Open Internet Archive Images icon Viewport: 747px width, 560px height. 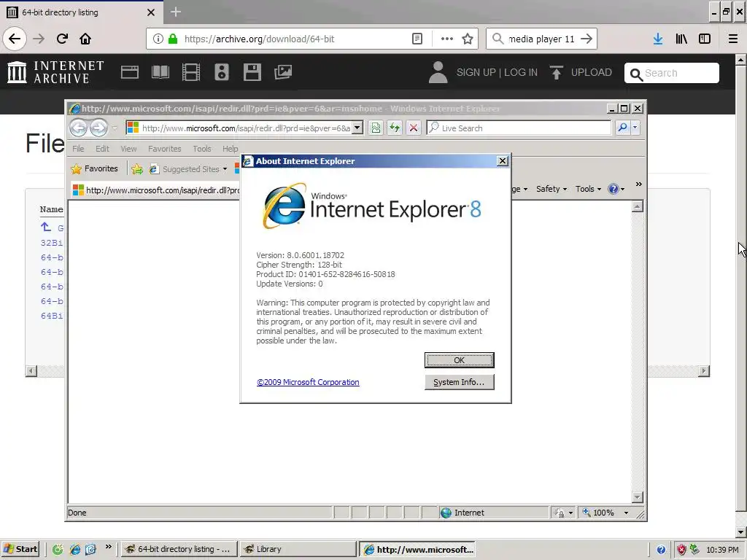point(283,72)
